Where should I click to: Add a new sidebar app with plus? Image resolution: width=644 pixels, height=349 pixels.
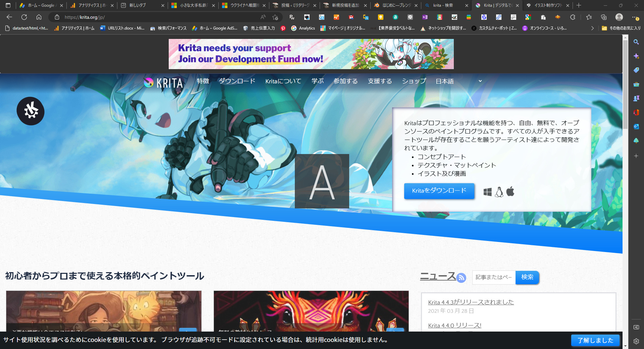pos(636,156)
